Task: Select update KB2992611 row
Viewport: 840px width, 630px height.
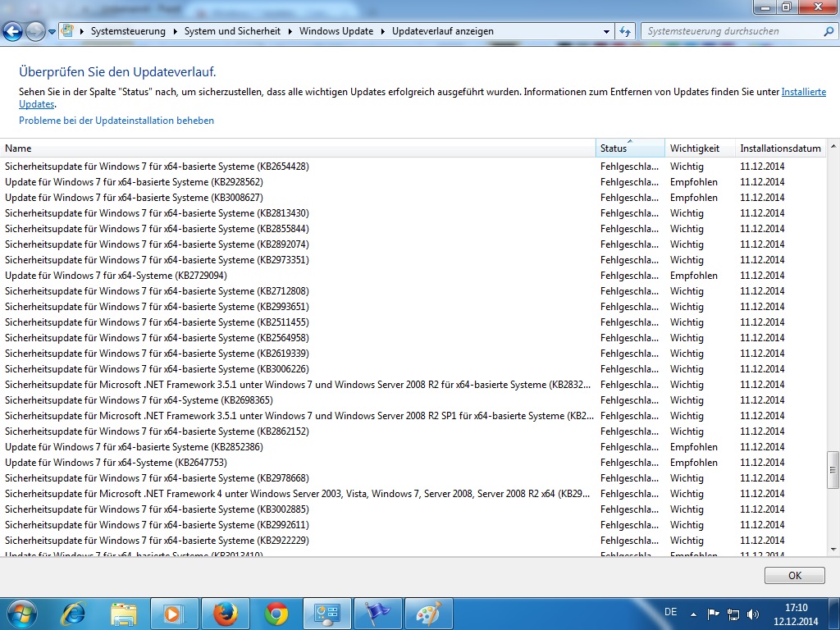Action: [413, 525]
